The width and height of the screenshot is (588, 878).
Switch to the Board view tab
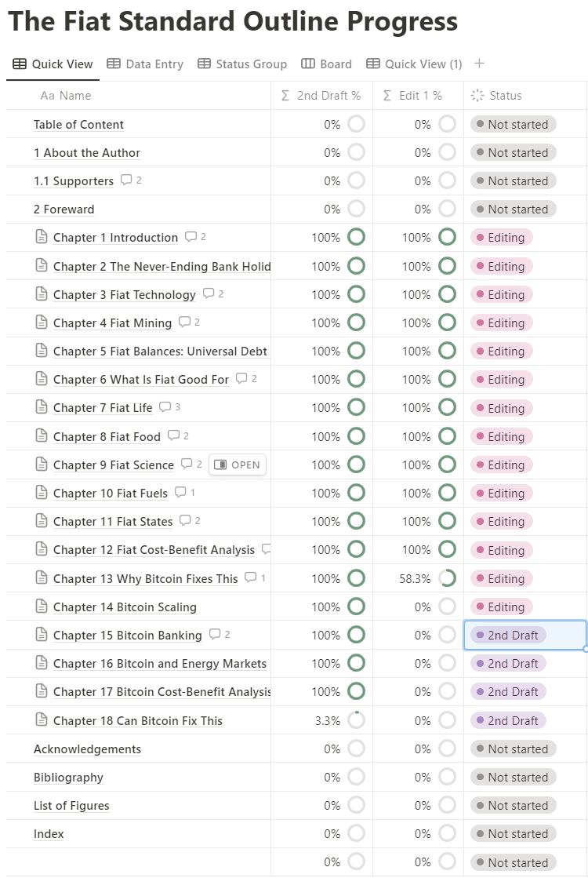[x=327, y=64]
